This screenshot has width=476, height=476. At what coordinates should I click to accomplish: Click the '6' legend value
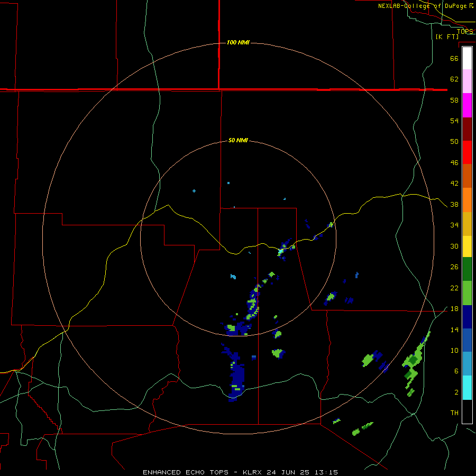point(456,371)
